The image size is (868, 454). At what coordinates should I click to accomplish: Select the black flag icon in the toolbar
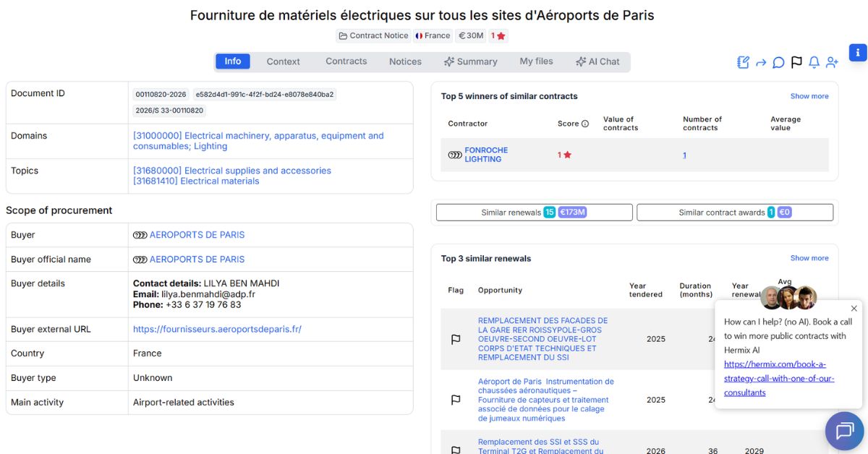pos(796,63)
